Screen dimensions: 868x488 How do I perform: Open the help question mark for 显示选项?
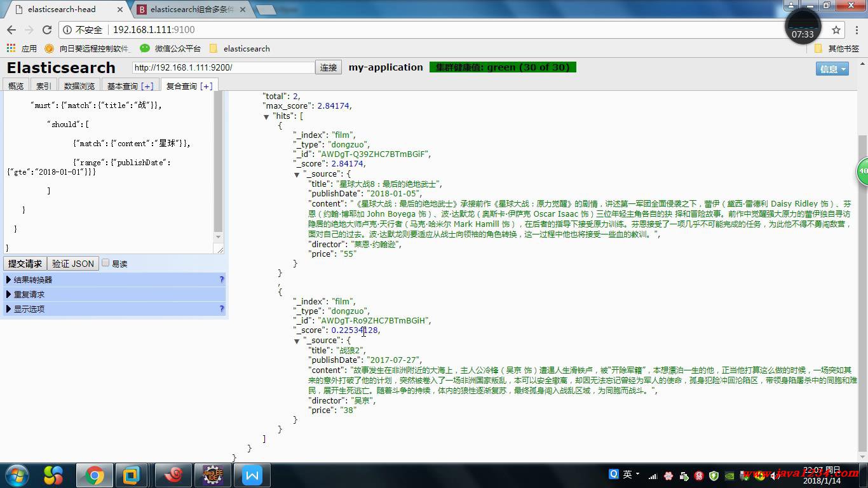[222, 309]
